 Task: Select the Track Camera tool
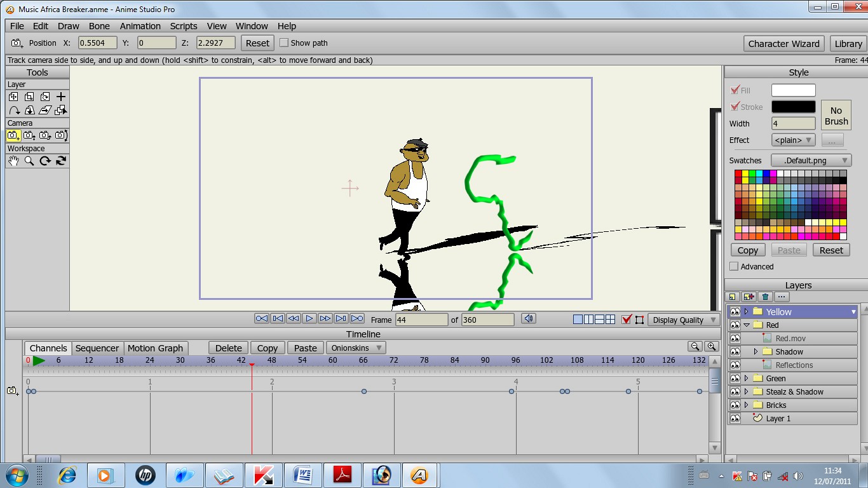point(13,135)
